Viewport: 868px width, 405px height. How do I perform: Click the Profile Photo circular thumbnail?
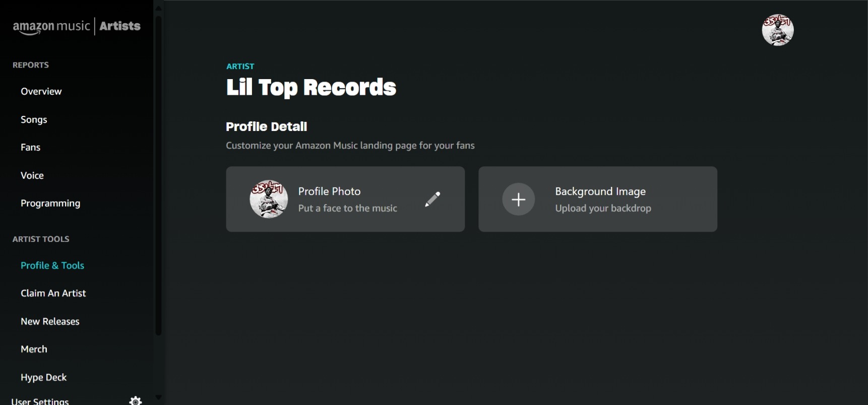269,199
